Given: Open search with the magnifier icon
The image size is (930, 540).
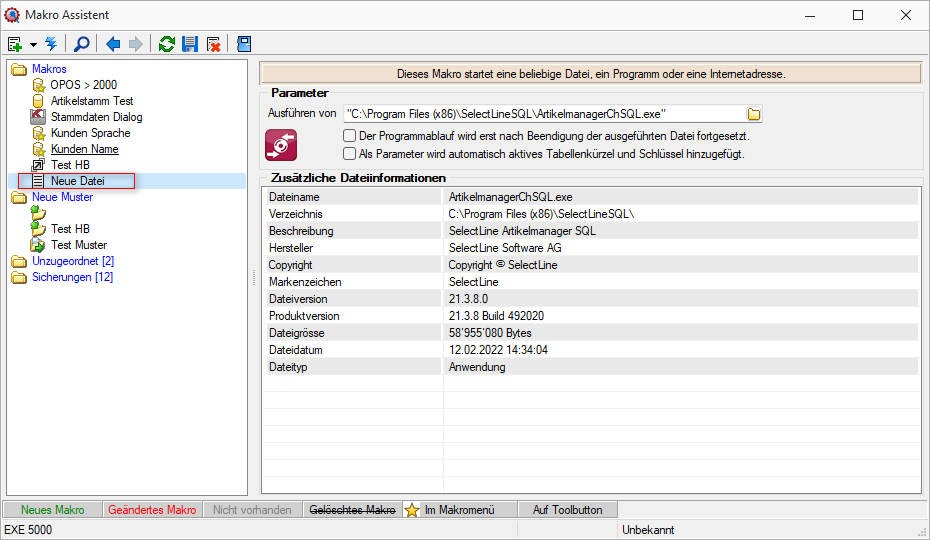Looking at the screenshot, I should (81, 44).
